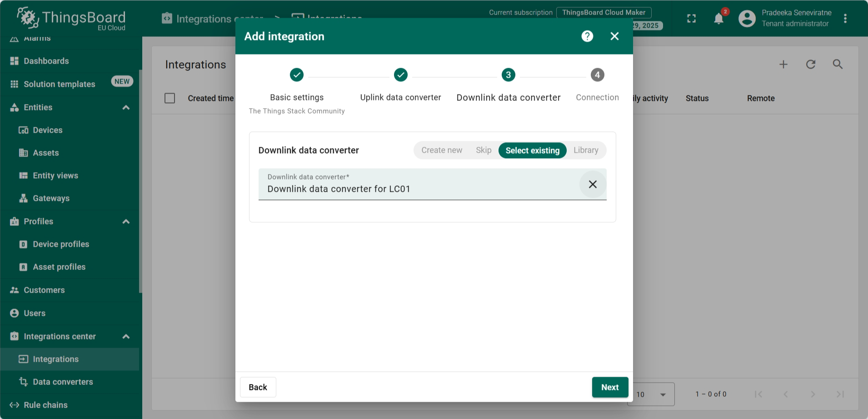The width and height of the screenshot is (868, 419).
Task: Select the Skip converter option
Action: click(484, 150)
